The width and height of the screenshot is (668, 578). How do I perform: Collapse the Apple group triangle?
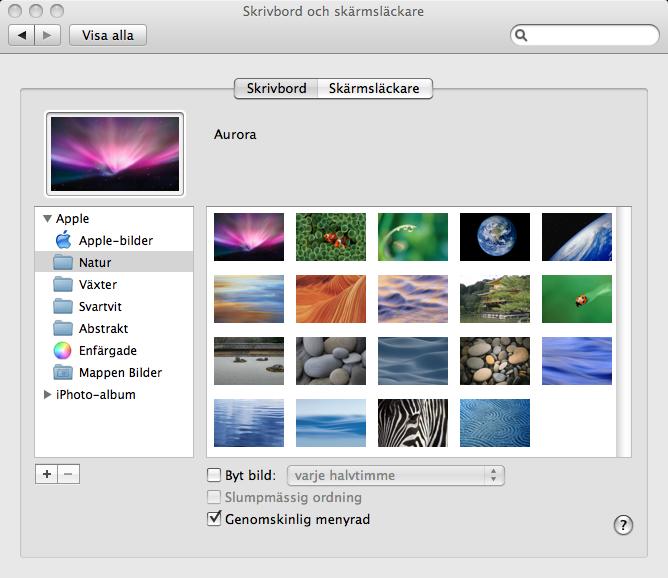click(x=47, y=219)
